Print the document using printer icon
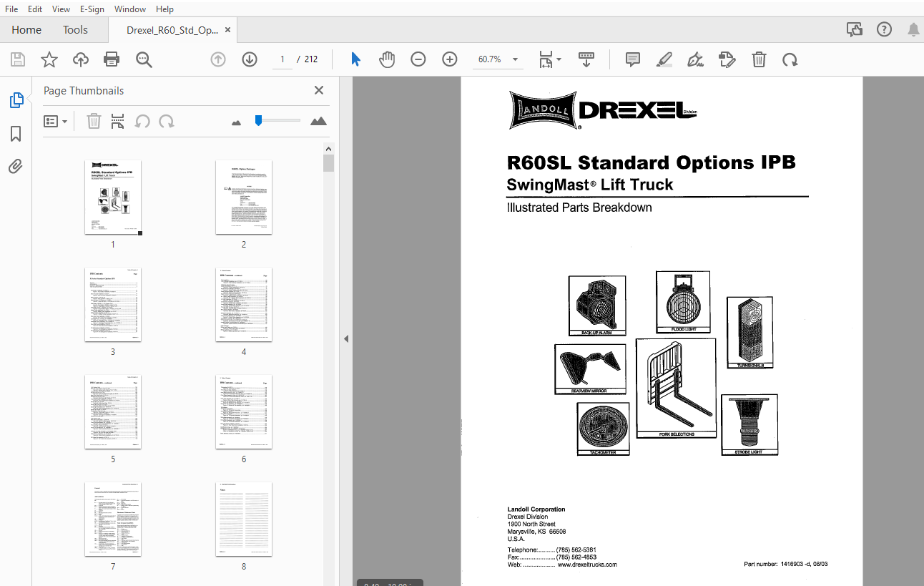924x586 pixels. point(112,59)
